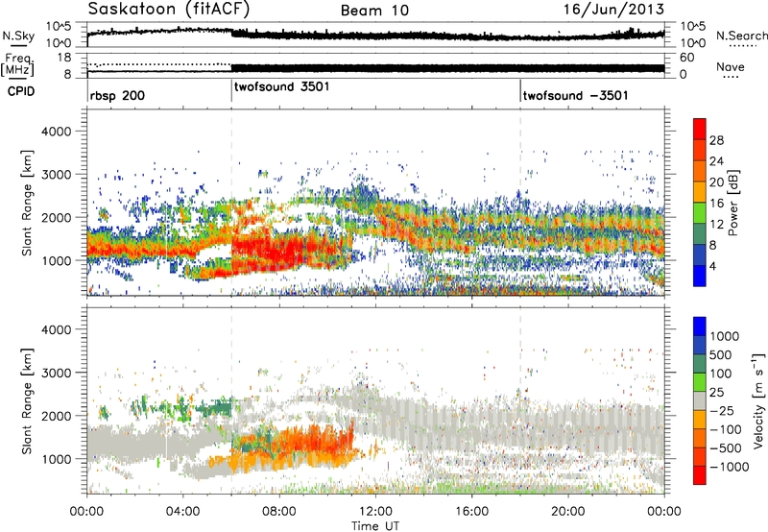Click the 'Power [dB]' colorbar label
The image size is (768, 532).
pos(732,203)
